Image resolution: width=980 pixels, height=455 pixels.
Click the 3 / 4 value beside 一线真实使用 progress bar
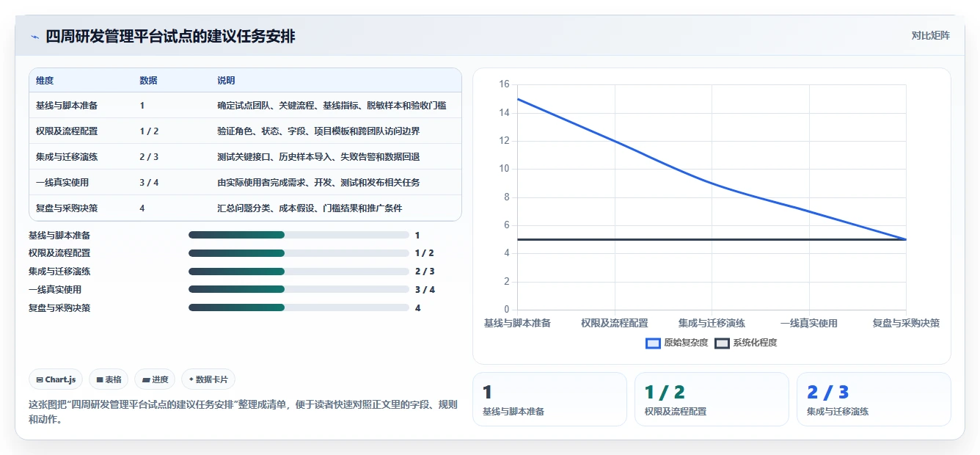point(425,290)
